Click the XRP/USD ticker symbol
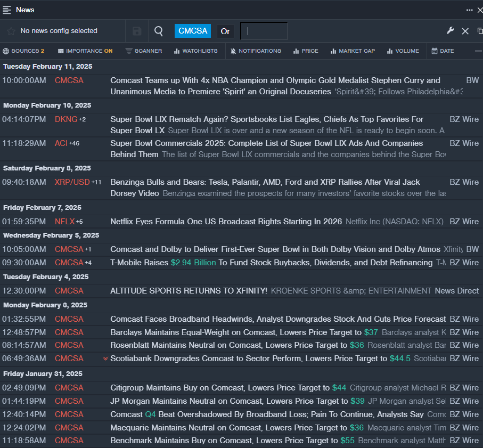The image size is (483, 448). [x=72, y=182]
